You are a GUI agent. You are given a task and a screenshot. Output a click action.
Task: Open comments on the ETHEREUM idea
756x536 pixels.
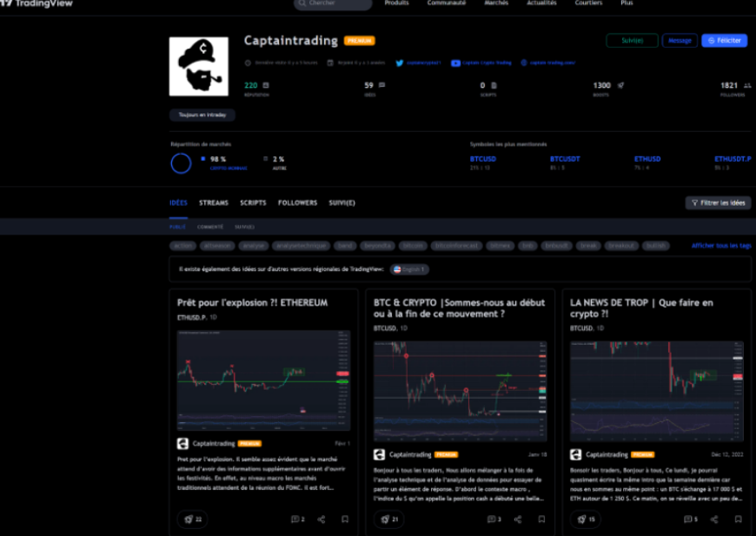pos(297,519)
